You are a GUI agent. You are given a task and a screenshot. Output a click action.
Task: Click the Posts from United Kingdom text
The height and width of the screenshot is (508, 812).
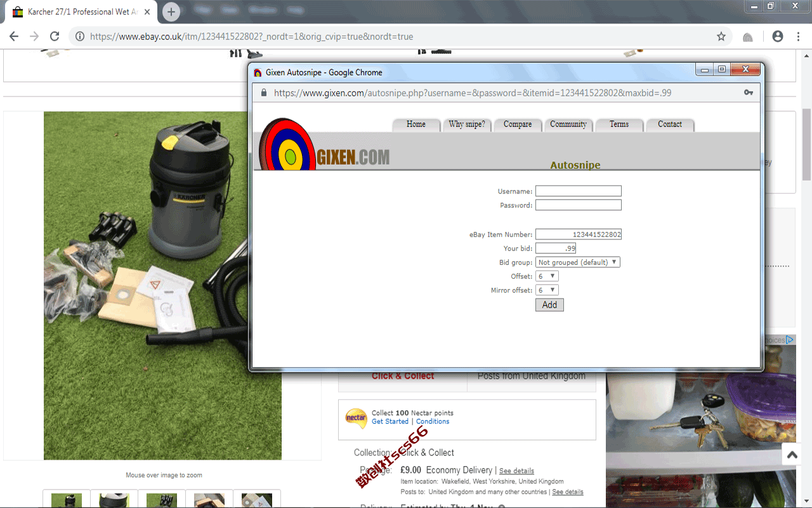tap(532, 376)
